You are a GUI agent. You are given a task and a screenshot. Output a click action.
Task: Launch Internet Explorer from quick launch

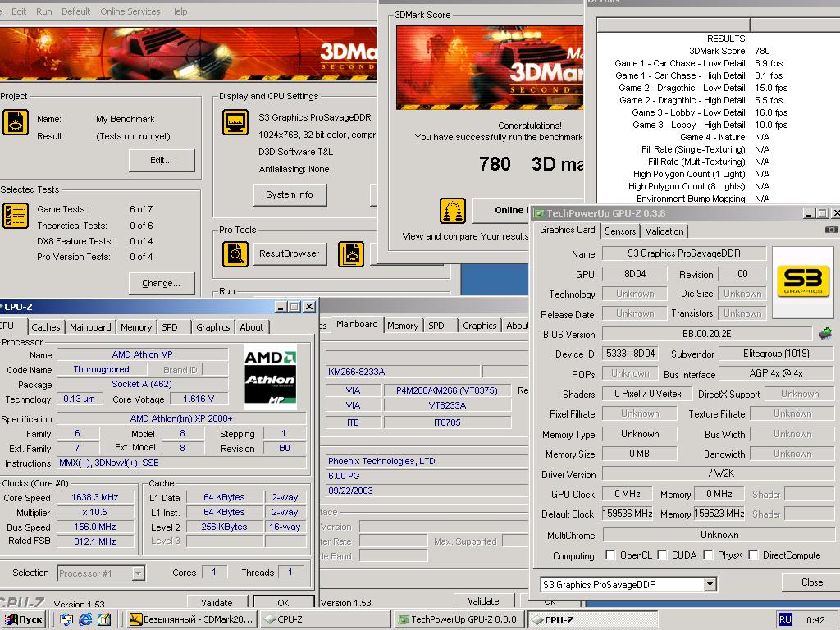pyautogui.click(x=85, y=619)
